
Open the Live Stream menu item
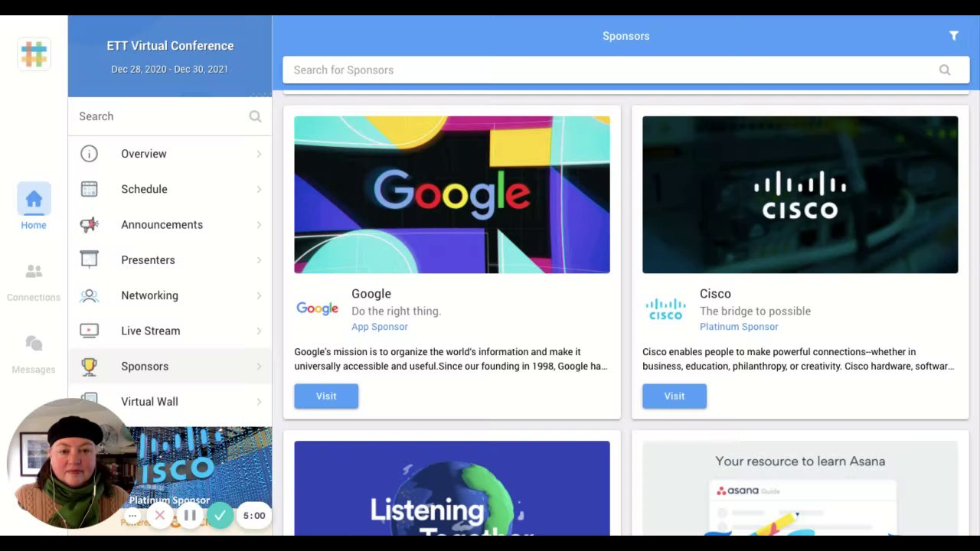170,331
